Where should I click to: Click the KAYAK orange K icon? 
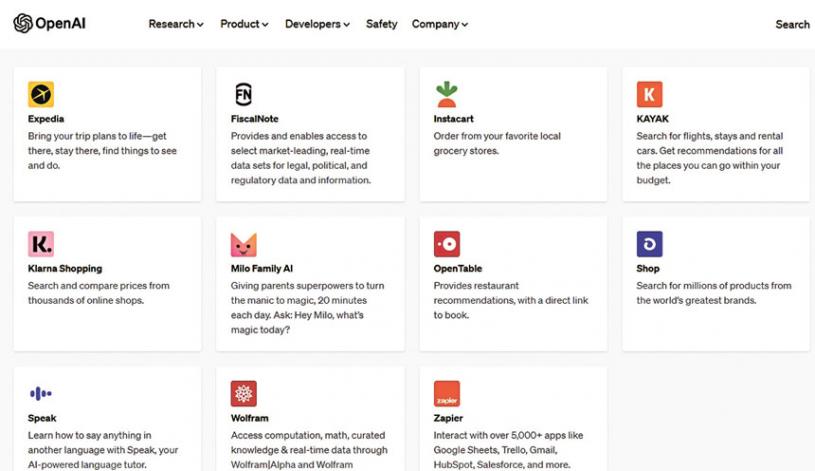click(649, 95)
